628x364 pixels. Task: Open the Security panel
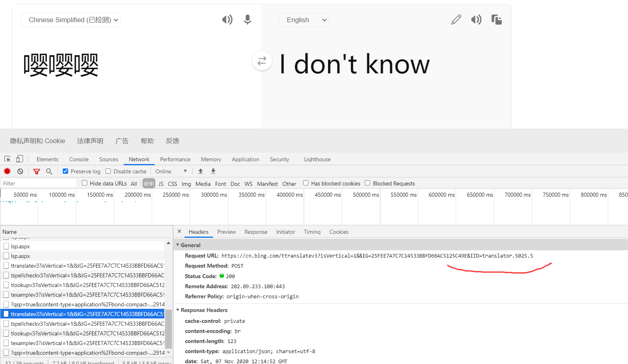pyautogui.click(x=279, y=159)
